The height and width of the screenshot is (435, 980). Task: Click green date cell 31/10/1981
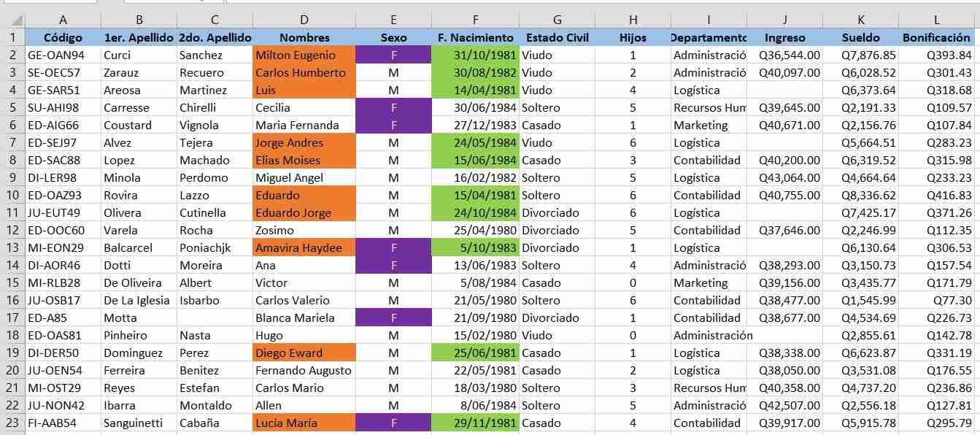tap(476, 55)
